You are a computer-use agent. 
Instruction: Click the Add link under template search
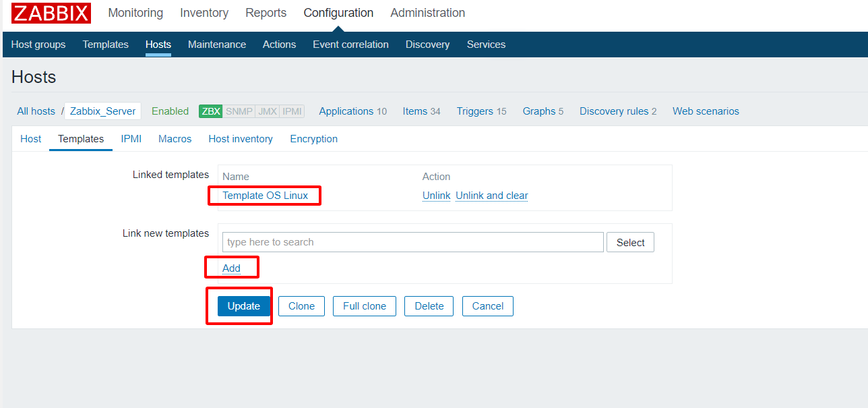pos(232,268)
